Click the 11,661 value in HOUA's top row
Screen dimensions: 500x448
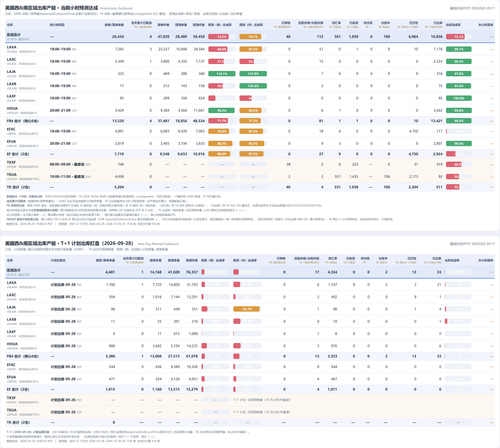coord(199,110)
